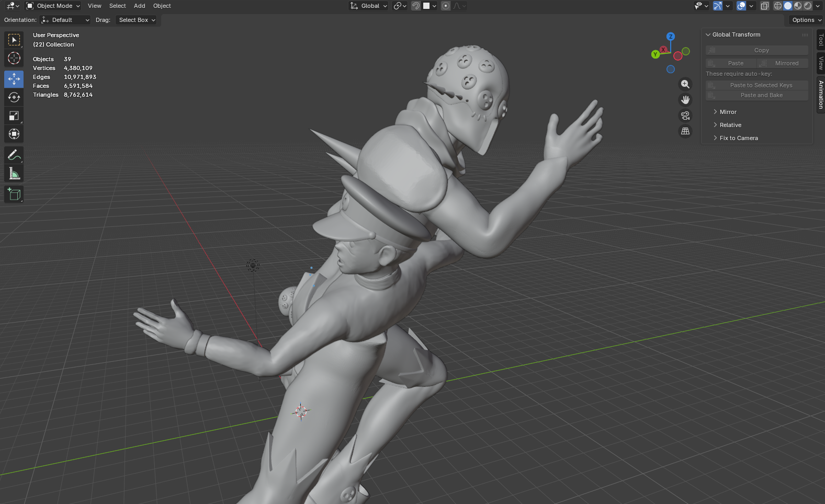Toggle proportional editing
Screen dimensions: 825x504
tap(446, 6)
